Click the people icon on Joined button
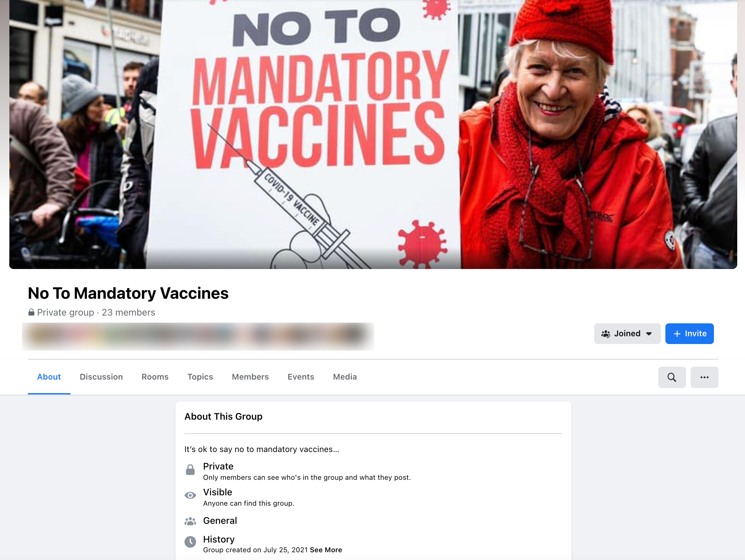 pos(606,334)
